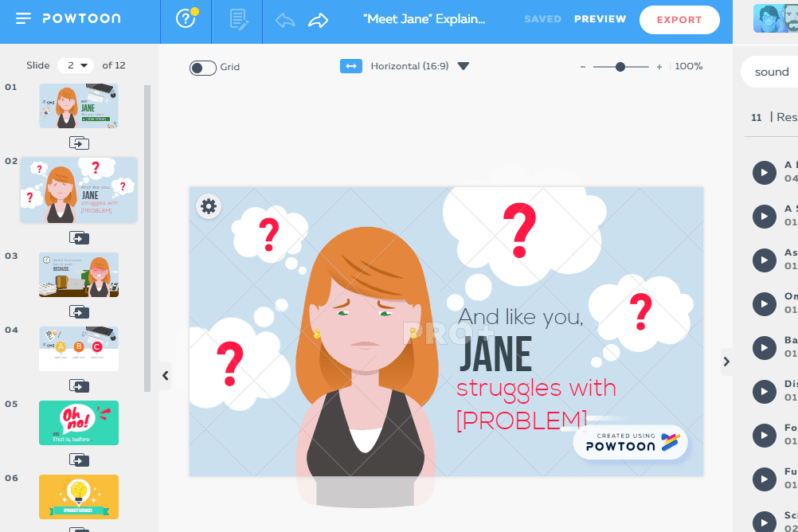Open the hamburger main menu
Image resolution: width=798 pixels, height=532 pixels.
[x=23, y=19]
